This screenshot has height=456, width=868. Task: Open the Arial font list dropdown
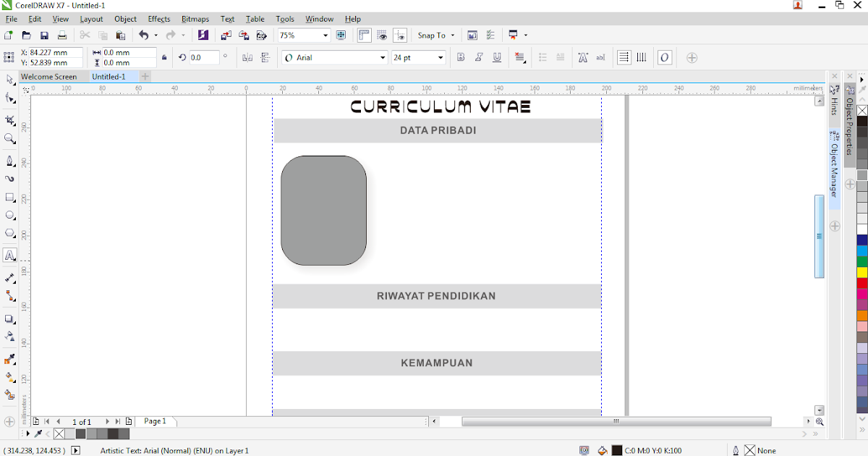coord(383,57)
